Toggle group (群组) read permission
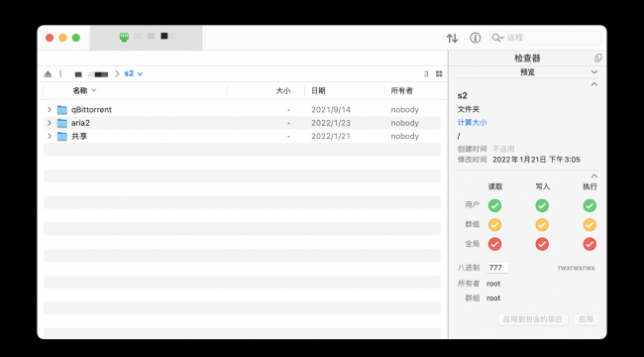Viewport: 644px width, 357px height. 494,224
